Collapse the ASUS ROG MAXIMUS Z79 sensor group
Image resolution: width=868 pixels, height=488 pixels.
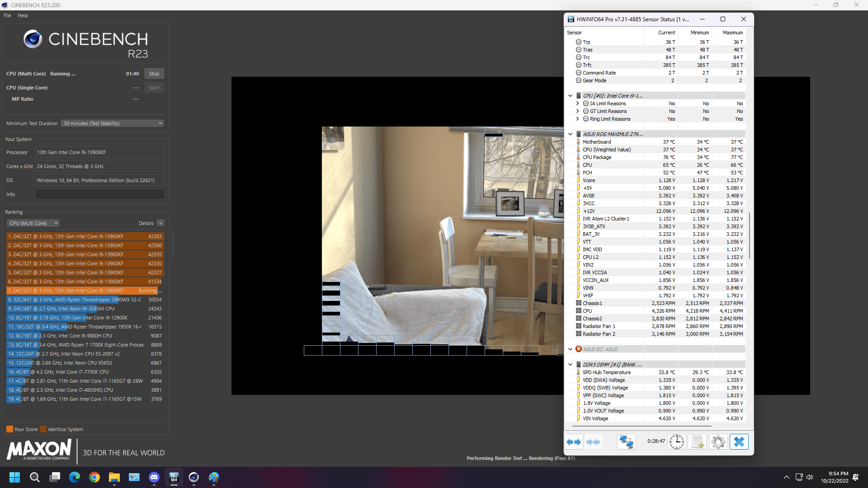click(571, 134)
